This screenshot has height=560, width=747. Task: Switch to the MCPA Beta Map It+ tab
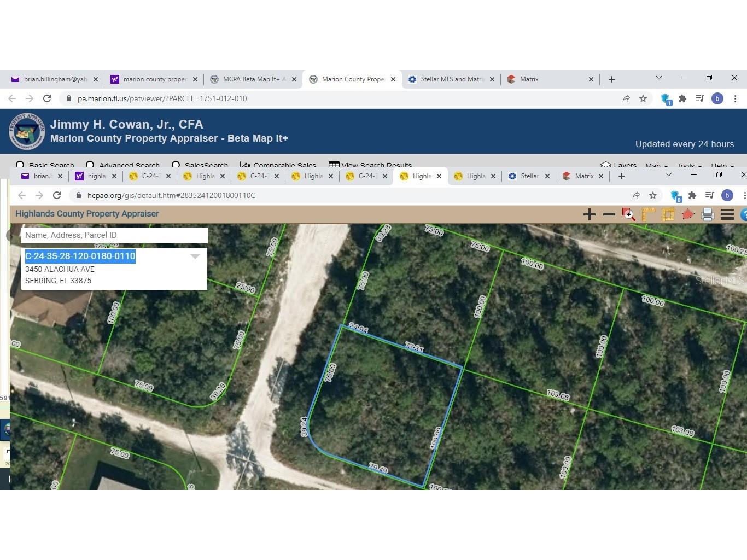254,79
